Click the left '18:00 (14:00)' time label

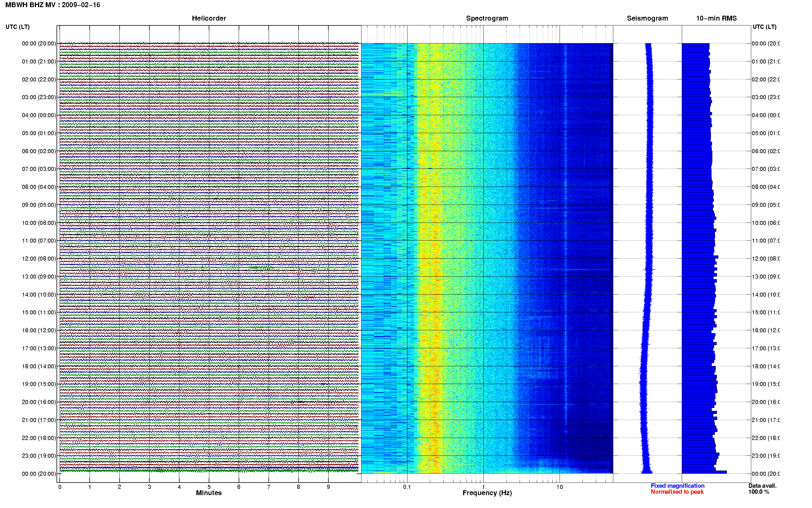pyautogui.click(x=39, y=366)
